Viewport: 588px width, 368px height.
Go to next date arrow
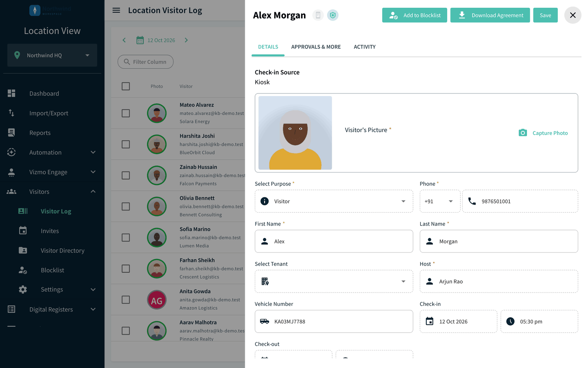(186, 40)
